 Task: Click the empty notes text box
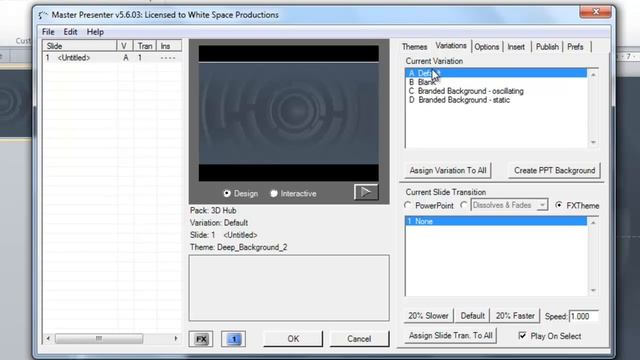[x=289, y=288]
